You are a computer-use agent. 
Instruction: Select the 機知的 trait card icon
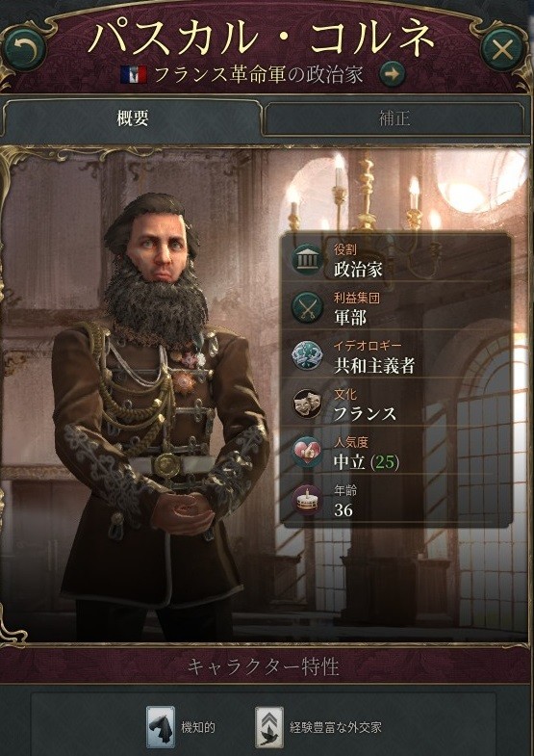(161, 727)
